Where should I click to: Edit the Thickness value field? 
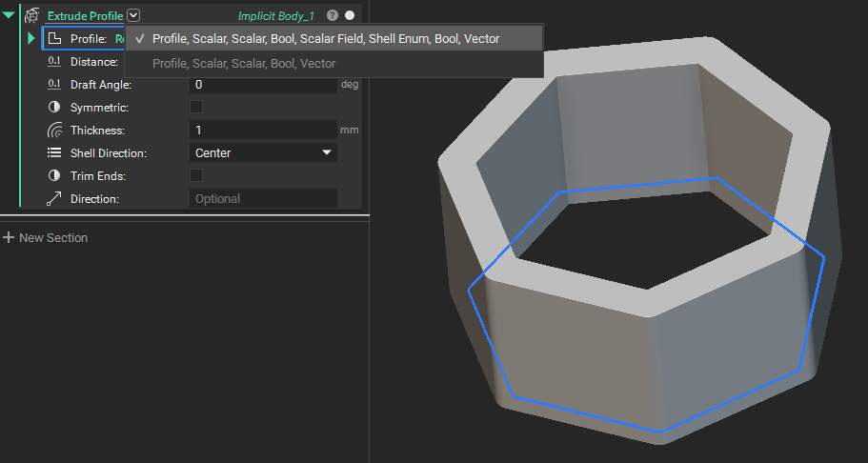[x=263, y=131]
